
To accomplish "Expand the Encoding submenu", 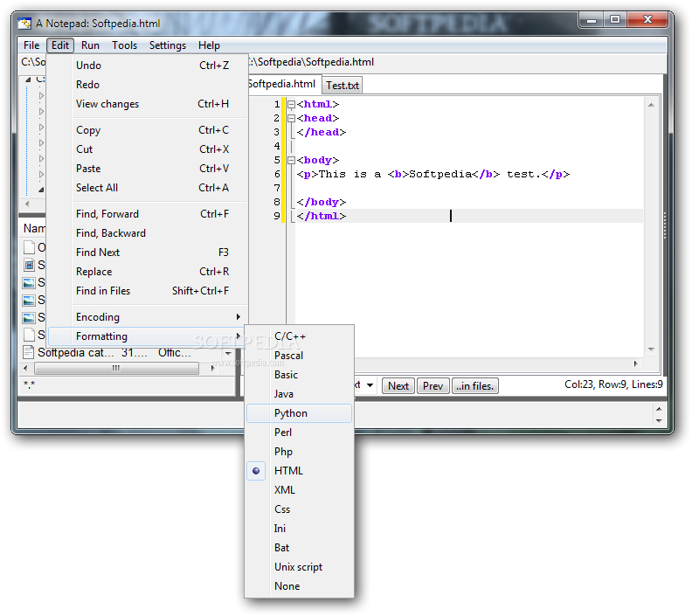I will 148,317.
